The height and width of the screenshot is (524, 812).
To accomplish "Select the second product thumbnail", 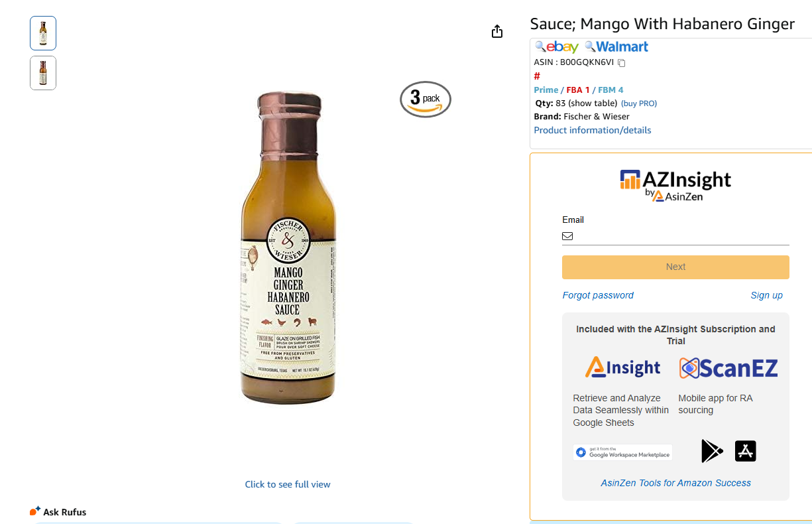I will (x=43, y=73).
